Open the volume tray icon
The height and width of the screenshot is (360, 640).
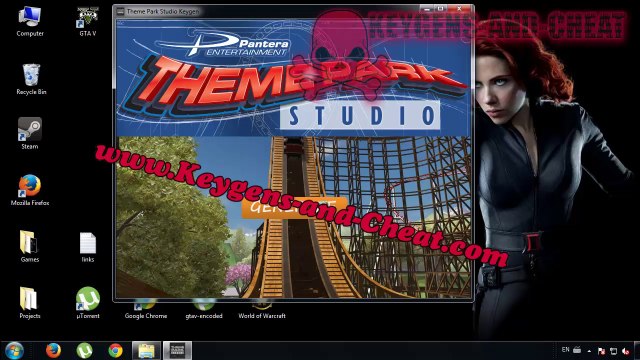pyautogui.click(x=626, y=351)
